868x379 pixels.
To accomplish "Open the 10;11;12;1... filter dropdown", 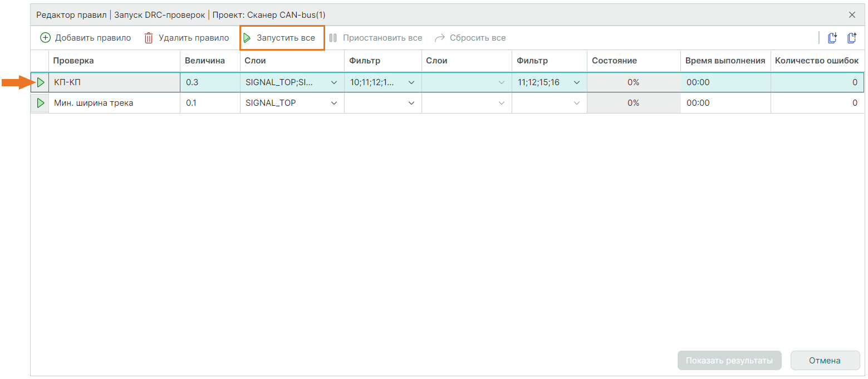I will (411, 82).
